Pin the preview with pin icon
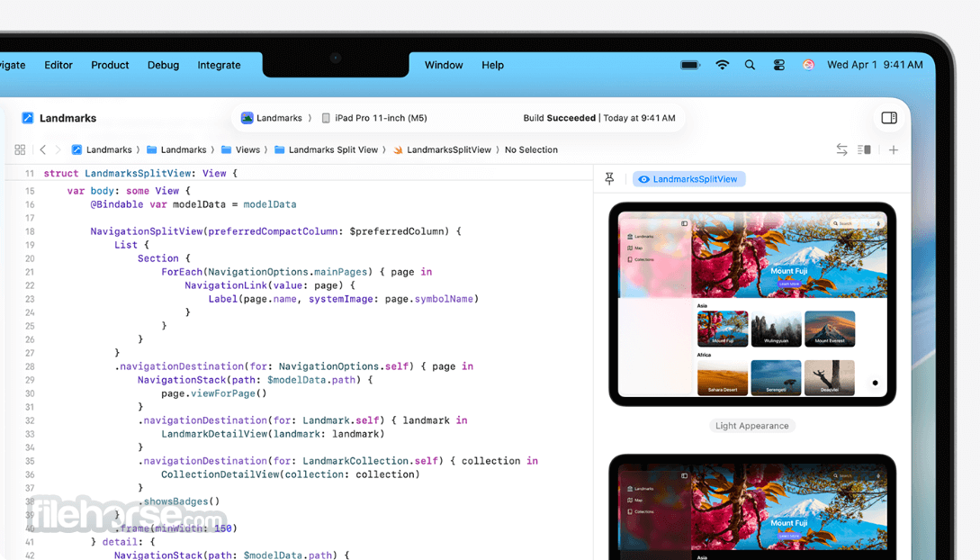 [609, 179]
